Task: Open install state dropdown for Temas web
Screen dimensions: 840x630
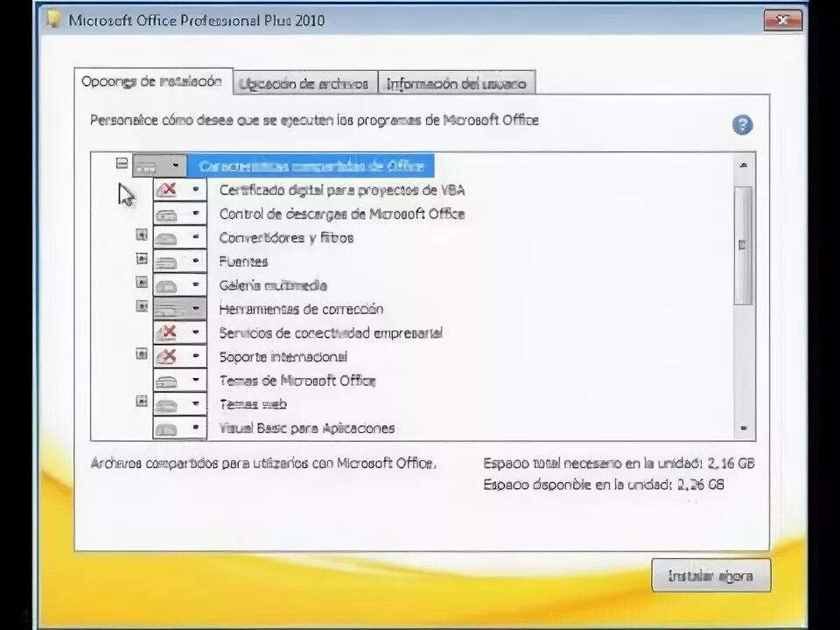Action: click(x=180, y=404)
